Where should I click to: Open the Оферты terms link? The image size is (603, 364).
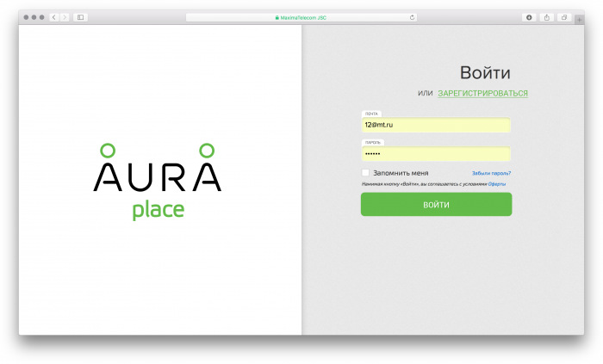(x=497, y=184)
